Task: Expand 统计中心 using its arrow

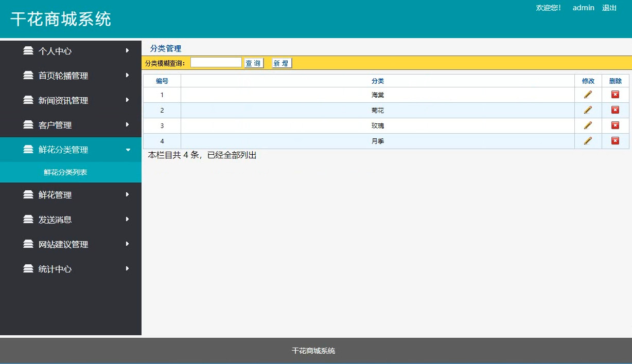Action: [x=127, y=268]
